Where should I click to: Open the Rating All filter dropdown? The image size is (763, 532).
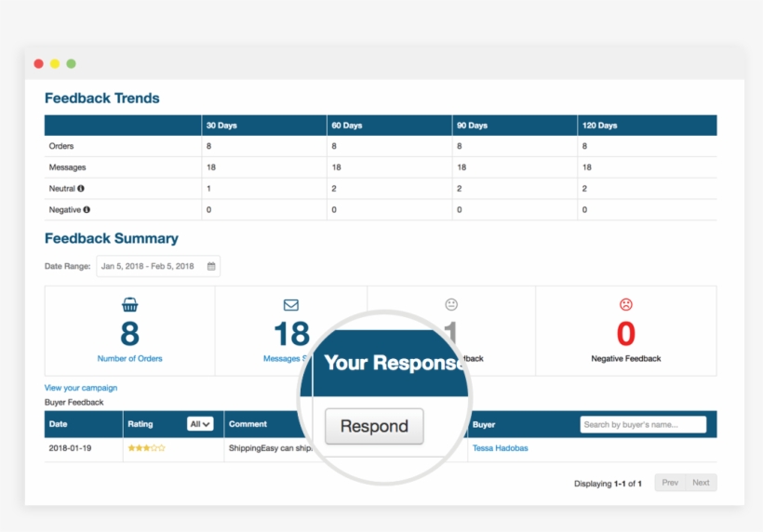[200, 424]
